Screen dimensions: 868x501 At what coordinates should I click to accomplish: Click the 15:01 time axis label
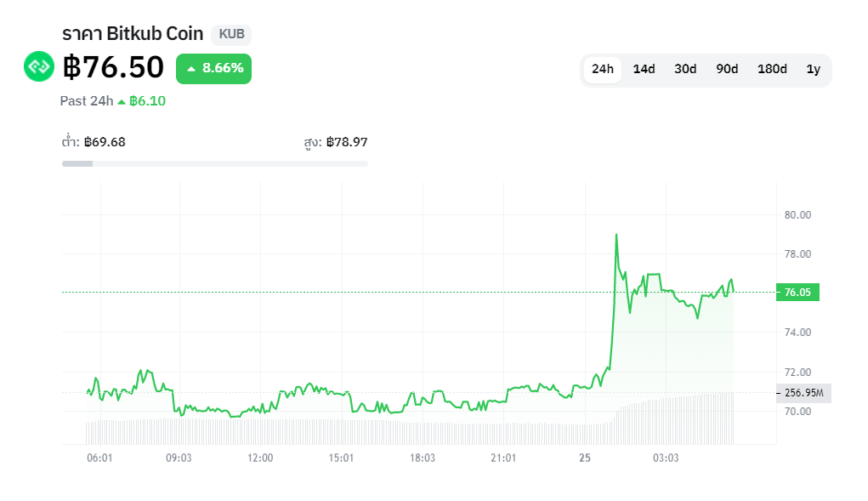(x=341, y=458)
